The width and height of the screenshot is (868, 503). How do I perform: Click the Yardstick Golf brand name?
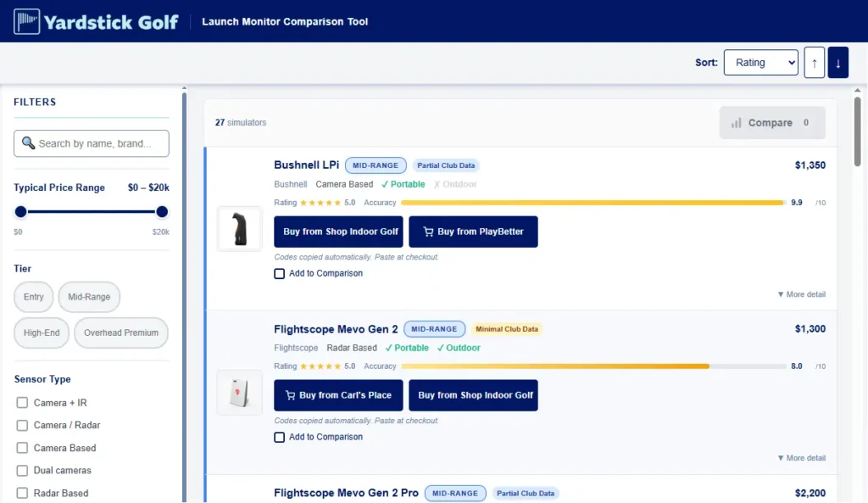[111, 21]
